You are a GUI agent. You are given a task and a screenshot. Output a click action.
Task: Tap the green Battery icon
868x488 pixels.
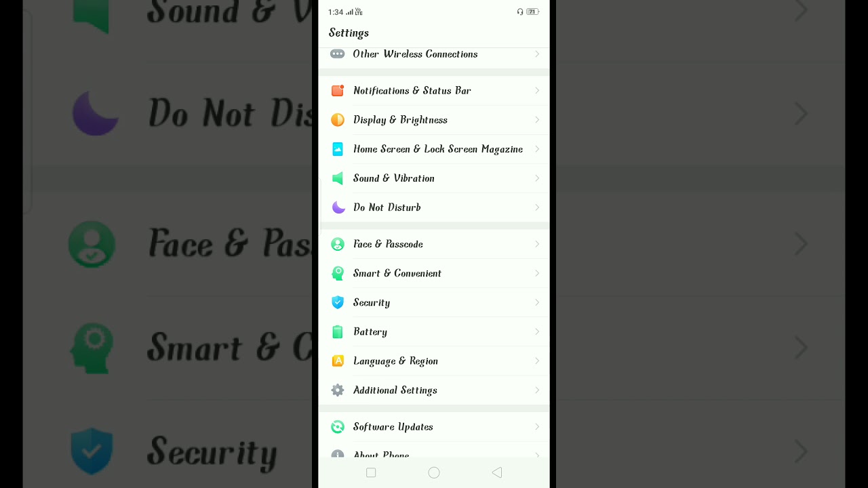click(x=337, y=331)
